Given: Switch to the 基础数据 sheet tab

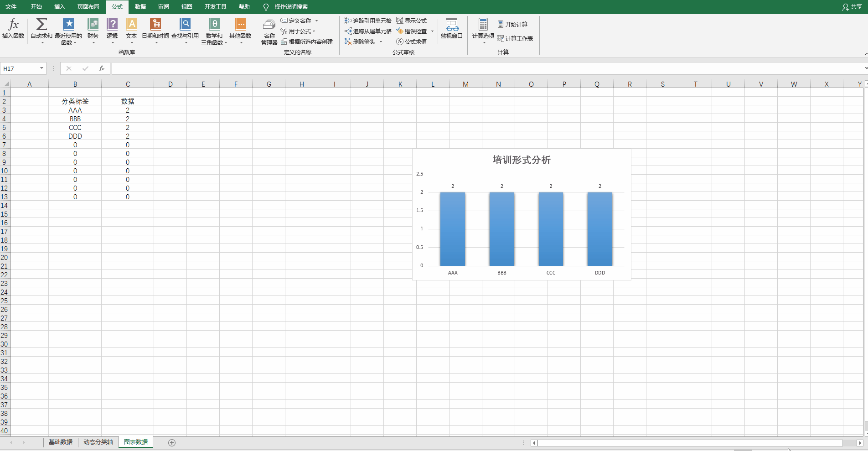Looking at the screenshot, I should coord(61,442).
